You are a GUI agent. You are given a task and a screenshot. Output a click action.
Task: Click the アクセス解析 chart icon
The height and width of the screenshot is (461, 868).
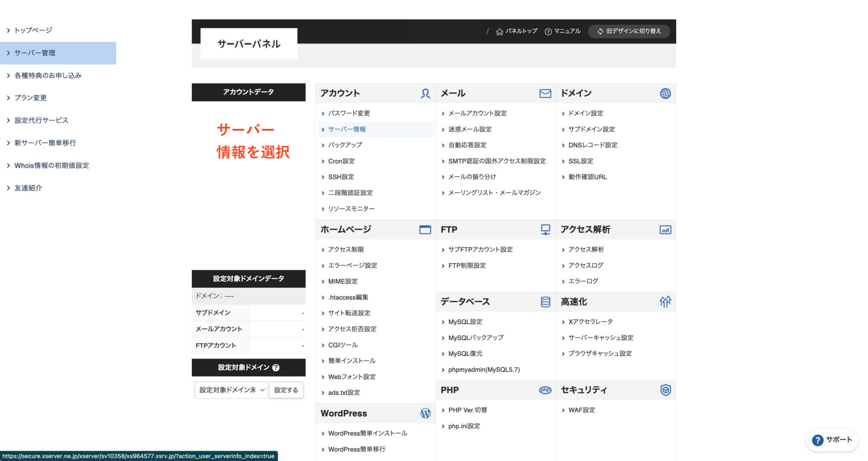coord(665,230)
